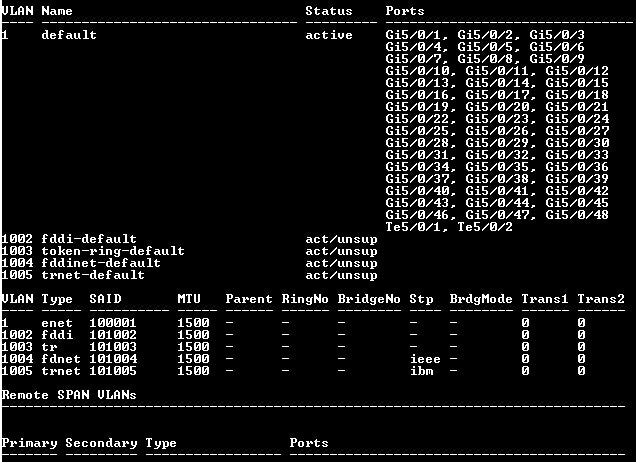This screenshot has width=636, height=462.
Task: Click the 'default' VLAN name
Action: pos(69,35)
